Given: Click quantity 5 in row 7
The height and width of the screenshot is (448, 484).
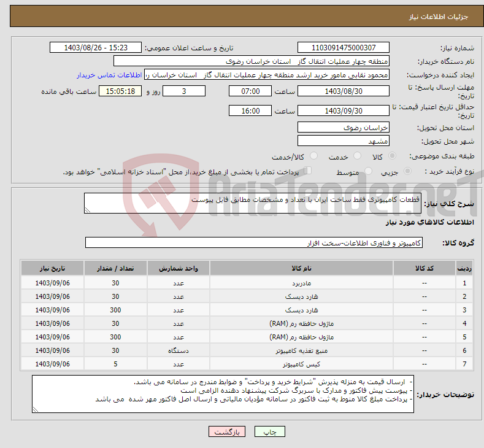Looking at the screenshot, I should [x=115, y=364].
